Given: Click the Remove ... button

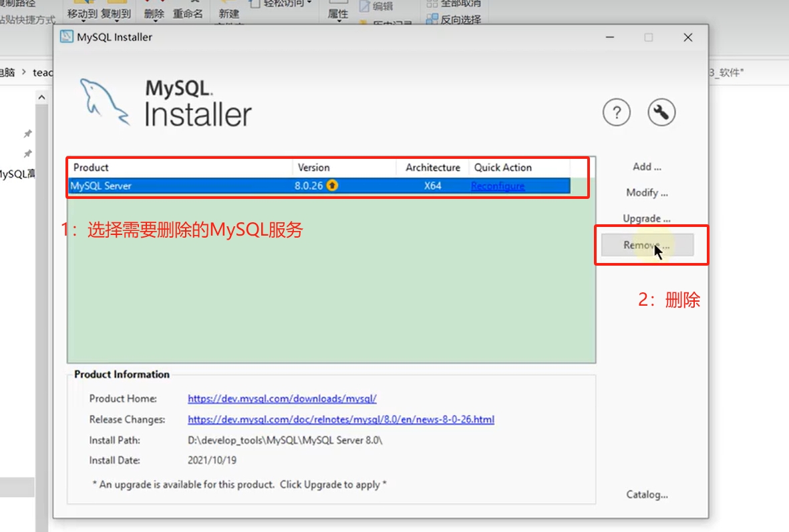Looking at the screenshot, I should click(647, 246).
